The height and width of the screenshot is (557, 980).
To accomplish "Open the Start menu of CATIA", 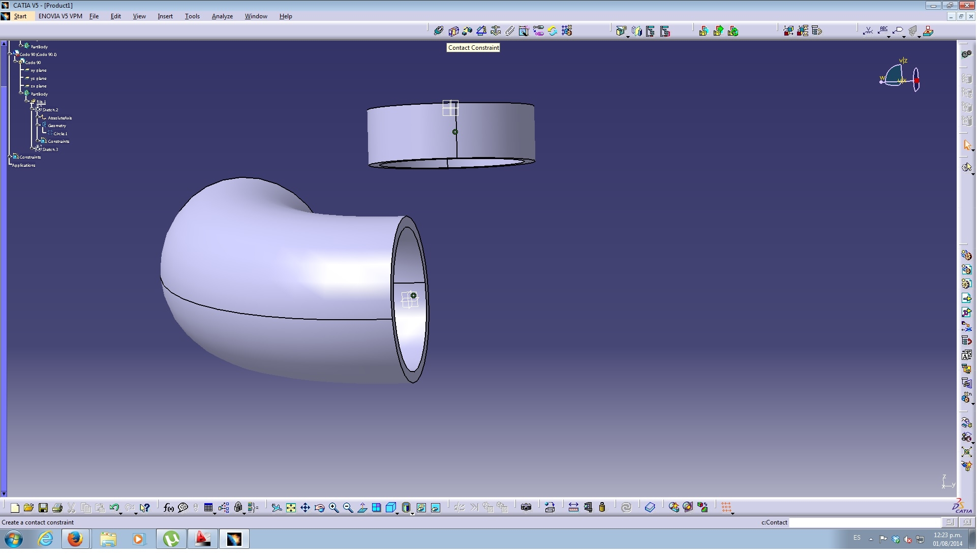I will [20, 16].
